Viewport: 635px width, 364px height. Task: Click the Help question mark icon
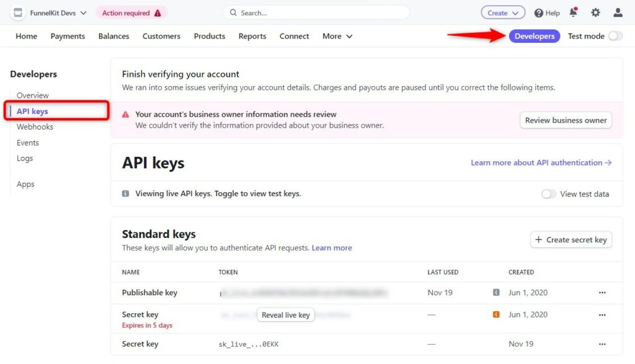click(x=538, y=13)
